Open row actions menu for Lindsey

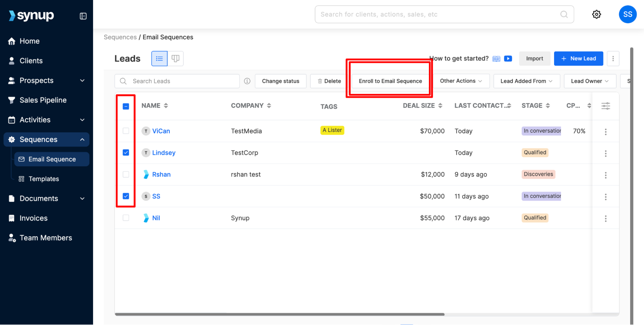click(x=605, y=153)
